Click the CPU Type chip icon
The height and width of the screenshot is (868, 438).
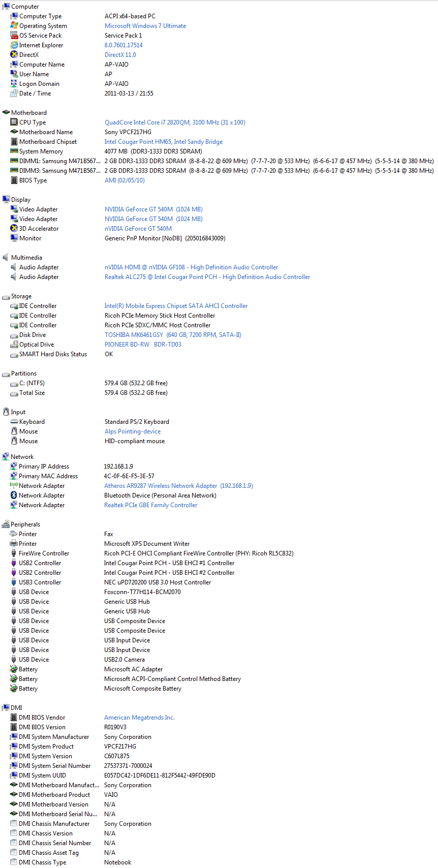[14, 122]
